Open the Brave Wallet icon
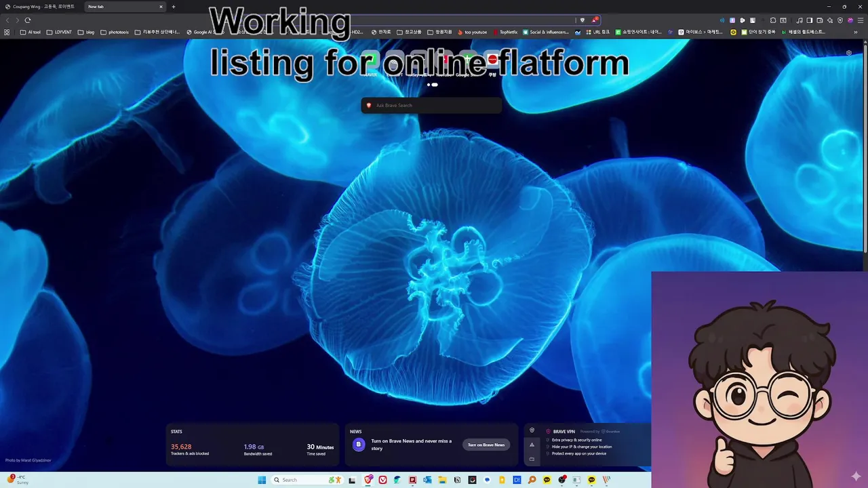This screenshot has height=488, width=868. (820, 20)
